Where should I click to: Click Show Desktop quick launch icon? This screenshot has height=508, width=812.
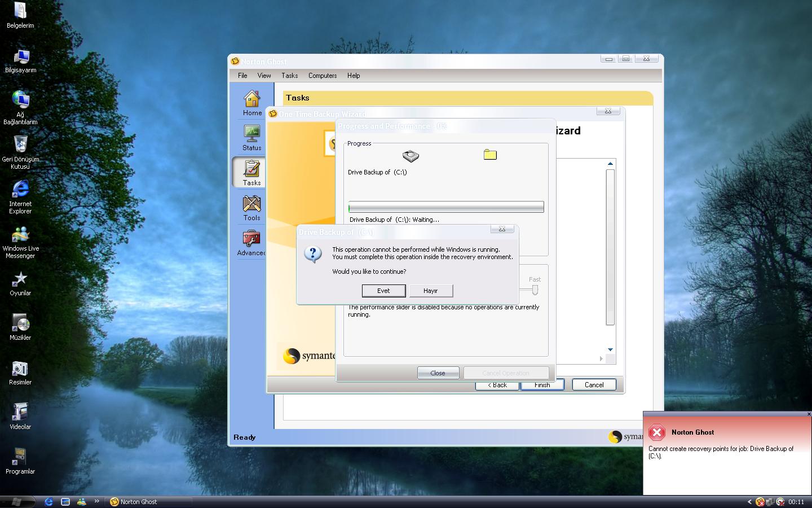[x=65, y=502]
